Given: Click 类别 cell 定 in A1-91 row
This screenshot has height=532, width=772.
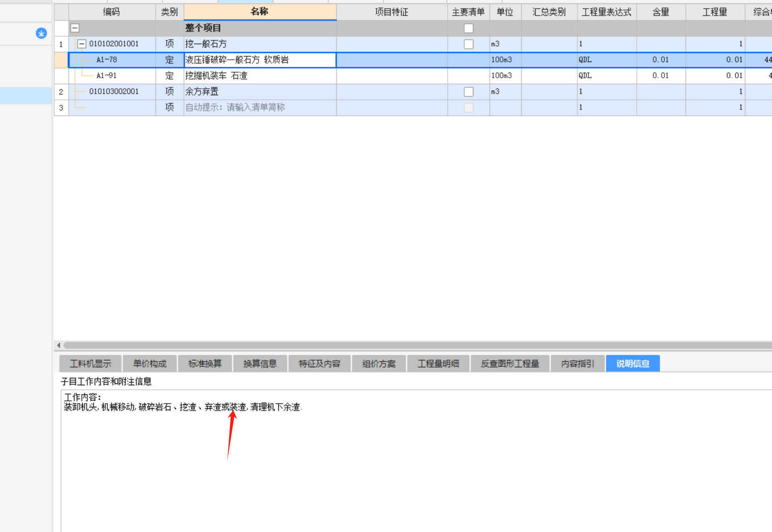Looking at the screenshot, I should (169, 75).
